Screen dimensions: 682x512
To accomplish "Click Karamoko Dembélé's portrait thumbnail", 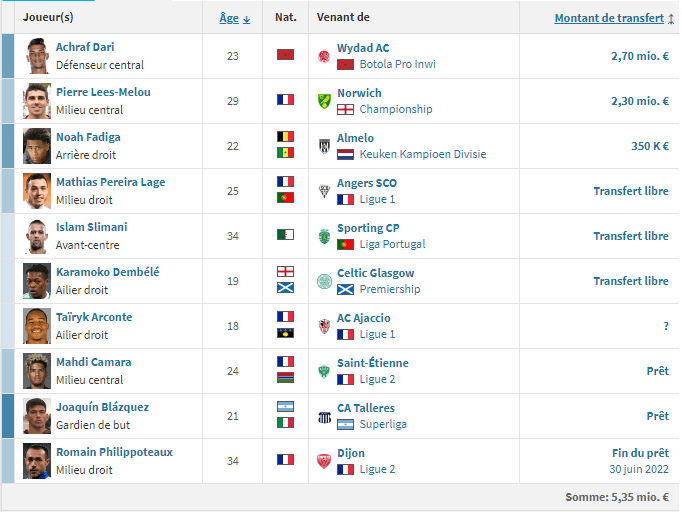I will coord(37,281).
